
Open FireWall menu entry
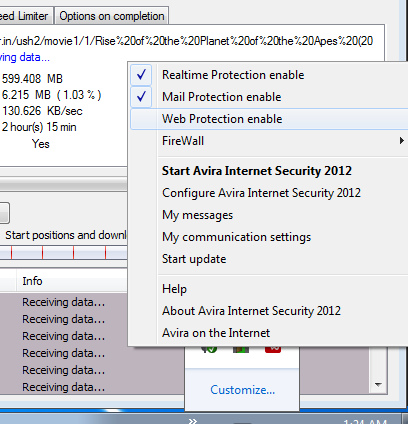[269, 141]
